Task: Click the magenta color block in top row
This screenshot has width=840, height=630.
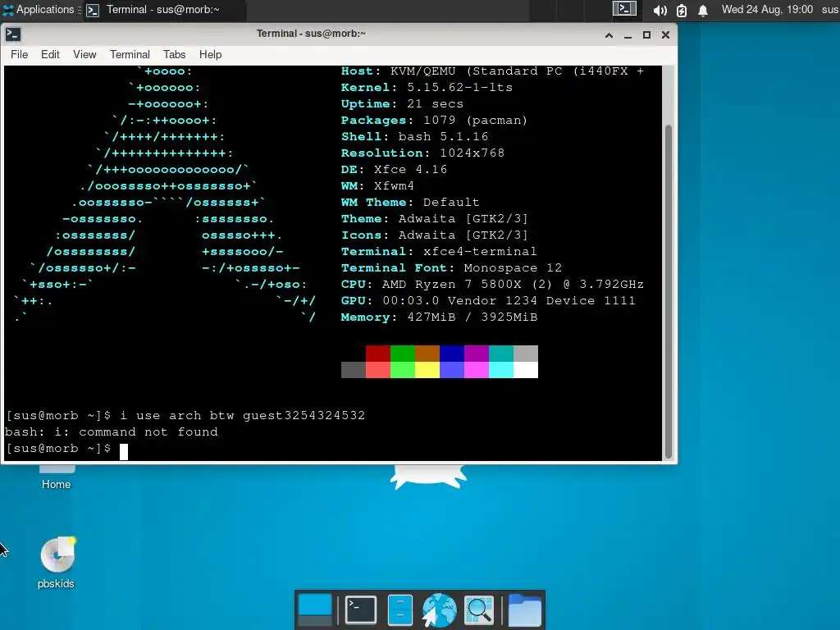Action: click(477, 354)
